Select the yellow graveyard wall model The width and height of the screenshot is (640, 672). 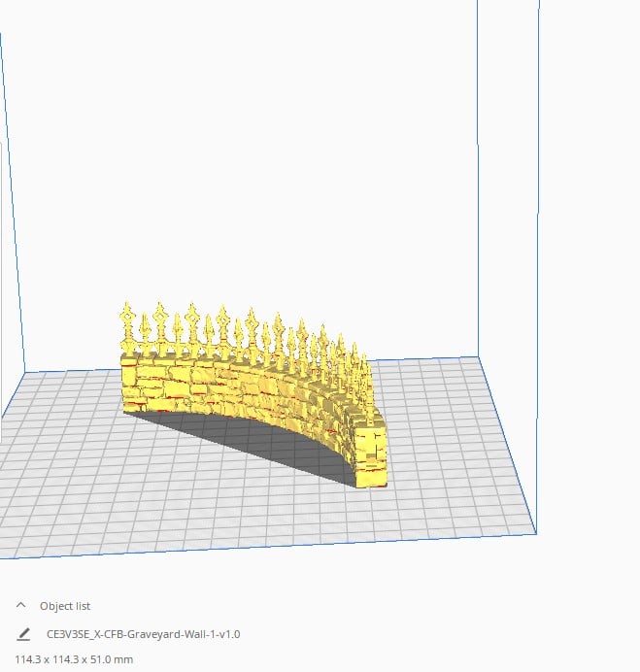tap(253, 394)
